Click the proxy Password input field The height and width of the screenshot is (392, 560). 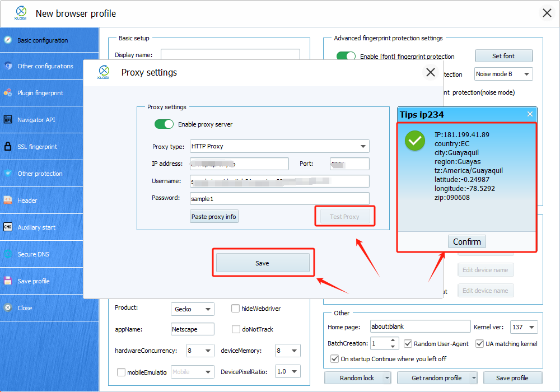pyautogui.click(x=279, y=198)
